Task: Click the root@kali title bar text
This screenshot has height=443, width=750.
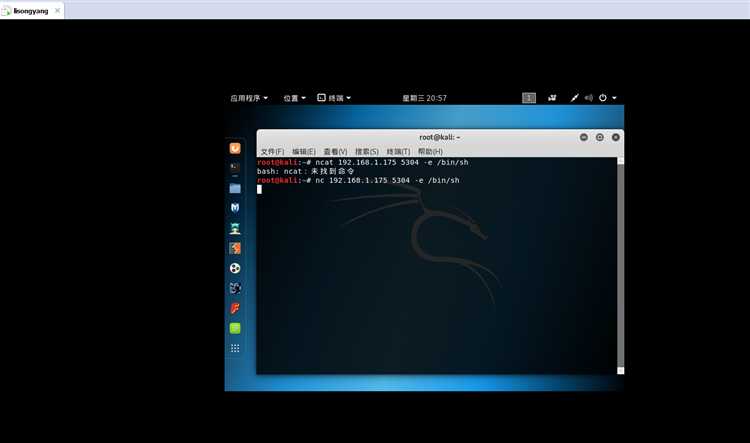Action: [440, 137]
